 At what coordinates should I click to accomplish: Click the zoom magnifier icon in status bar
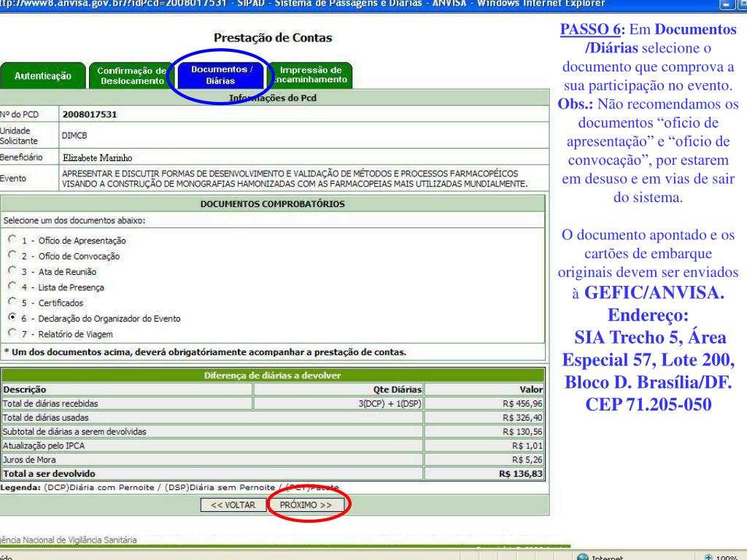(x=708, y=556)
